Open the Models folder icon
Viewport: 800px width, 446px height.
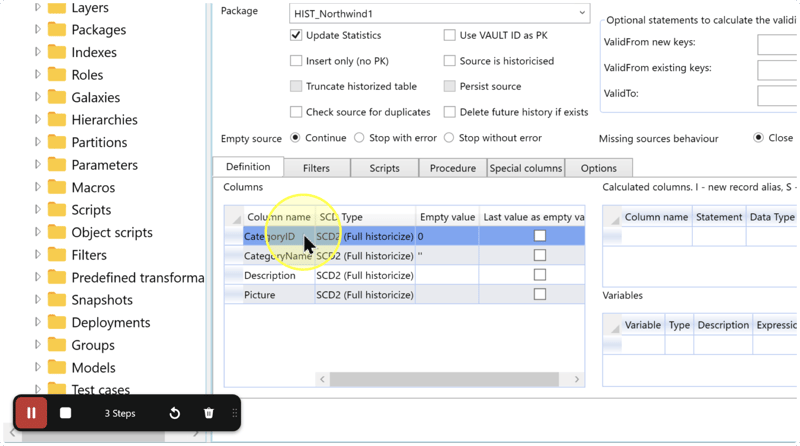click(57, 367)
